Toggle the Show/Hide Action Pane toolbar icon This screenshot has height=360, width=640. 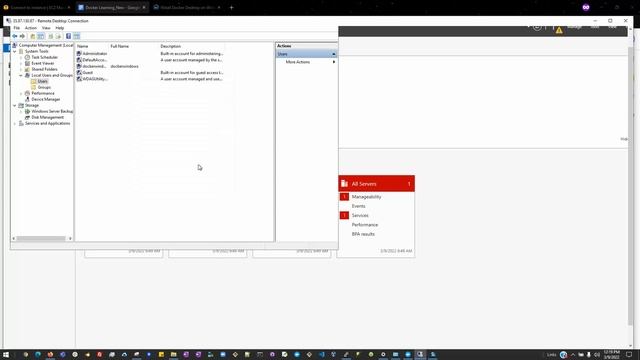pyautogui.click(x=77, y=36)
